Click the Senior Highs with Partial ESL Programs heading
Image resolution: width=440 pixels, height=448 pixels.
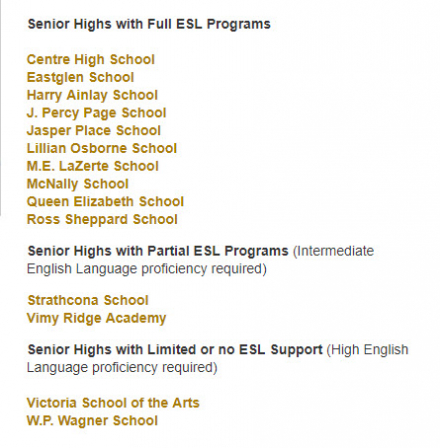(158, 251)
